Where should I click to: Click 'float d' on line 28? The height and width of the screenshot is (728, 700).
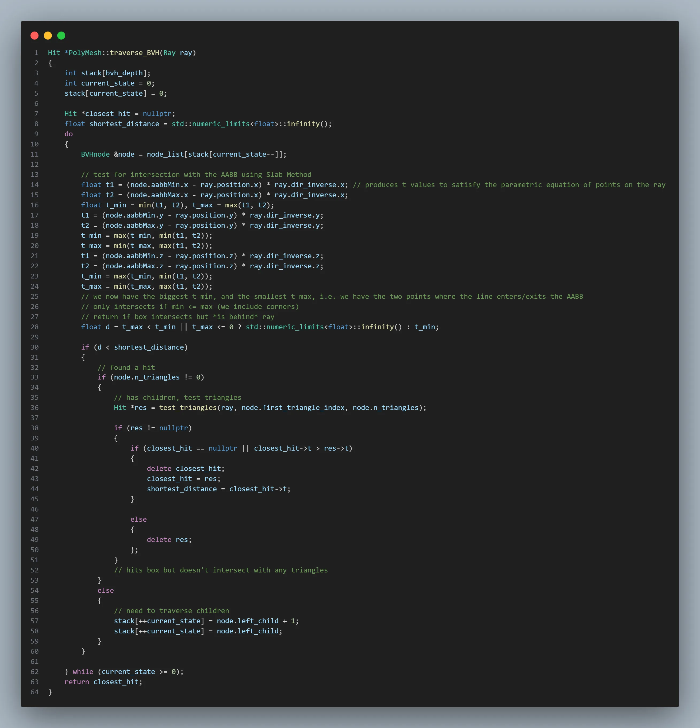click(95, 327)
